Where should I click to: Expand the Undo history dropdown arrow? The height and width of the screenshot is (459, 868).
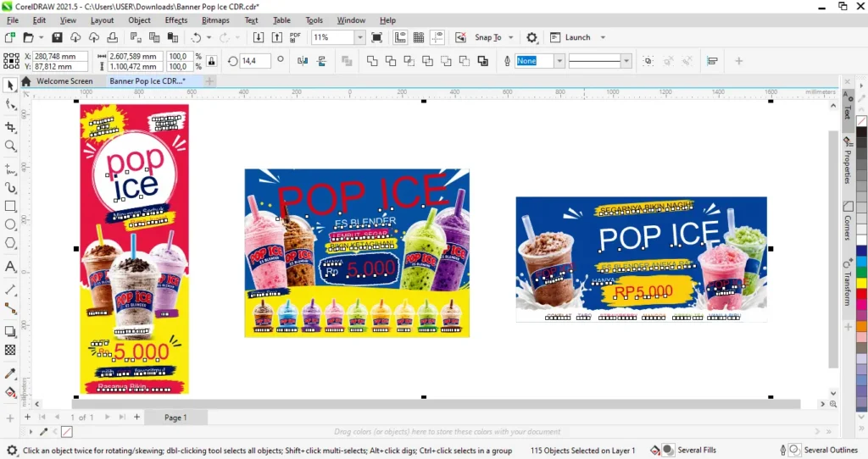point(209,37)
